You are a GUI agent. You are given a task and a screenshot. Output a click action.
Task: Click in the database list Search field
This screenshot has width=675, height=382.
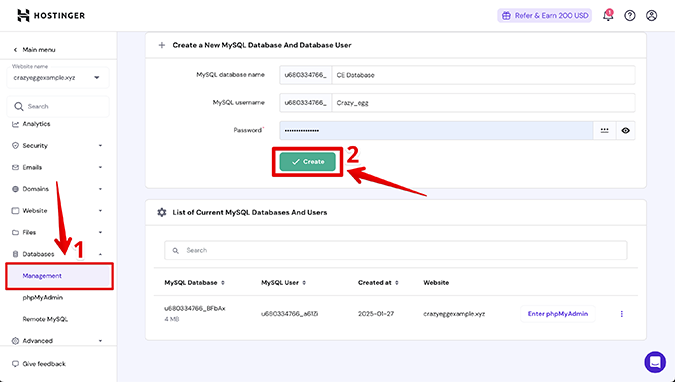(396, 251)
